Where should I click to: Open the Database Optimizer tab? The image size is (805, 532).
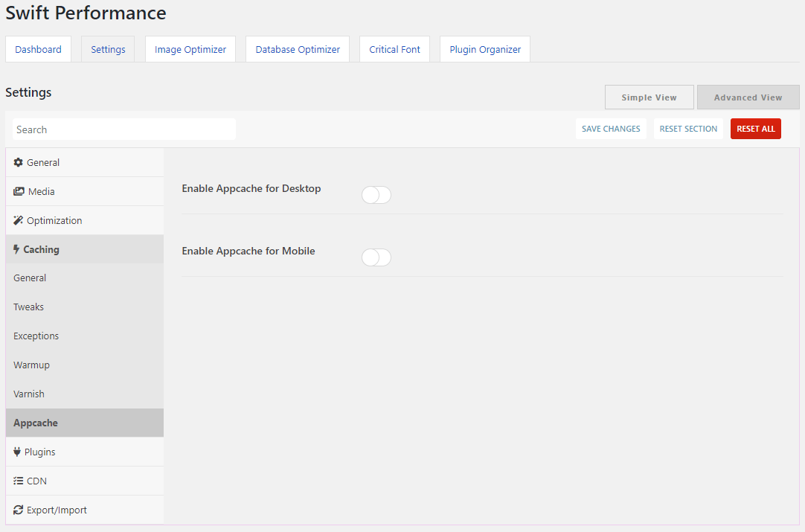point(298,49)
